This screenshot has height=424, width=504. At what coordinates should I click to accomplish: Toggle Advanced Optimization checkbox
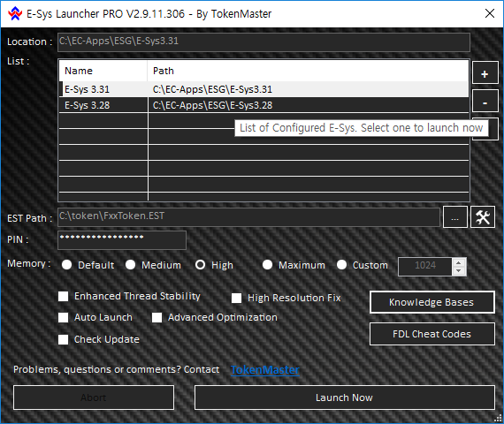coord(157,317)
